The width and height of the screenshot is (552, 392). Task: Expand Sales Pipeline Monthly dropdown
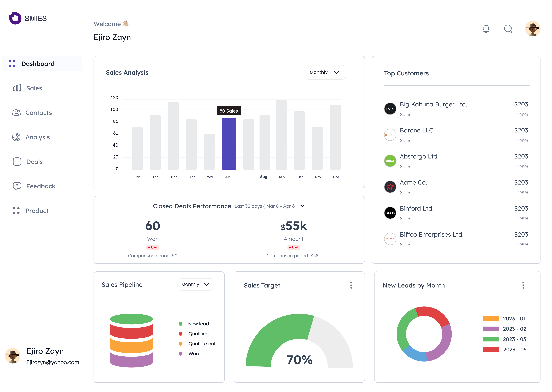point(195,284)
